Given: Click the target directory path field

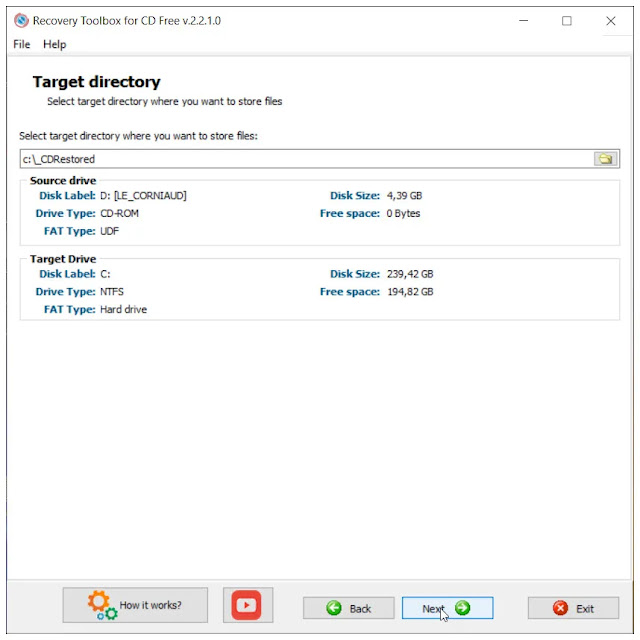Looking at the screenshot, I should (306, 159).
